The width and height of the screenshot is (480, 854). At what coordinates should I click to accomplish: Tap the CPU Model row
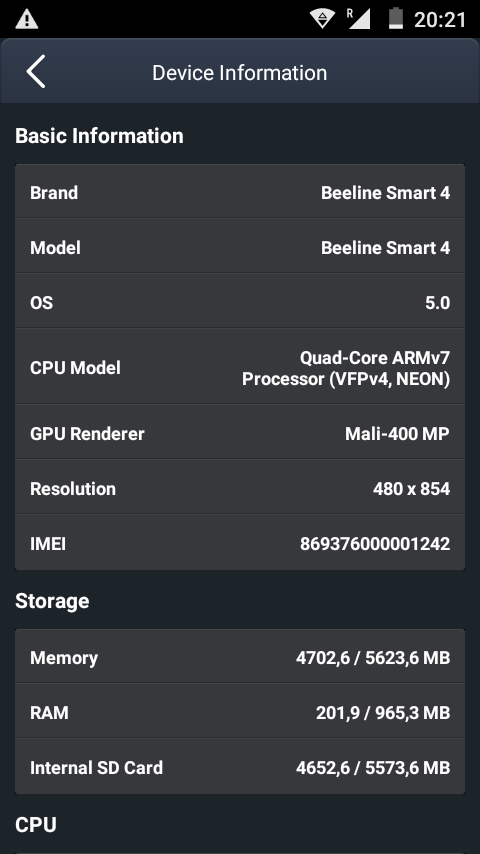coord(240,367)
